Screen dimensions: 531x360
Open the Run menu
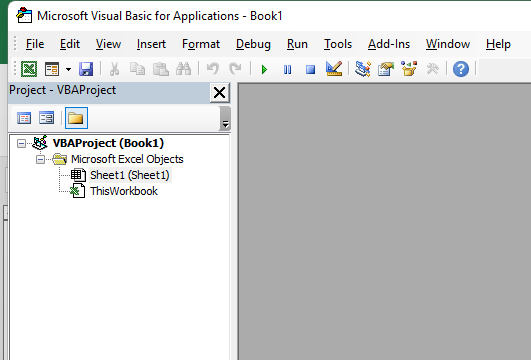pyautogui.click(x=297, y=44)
